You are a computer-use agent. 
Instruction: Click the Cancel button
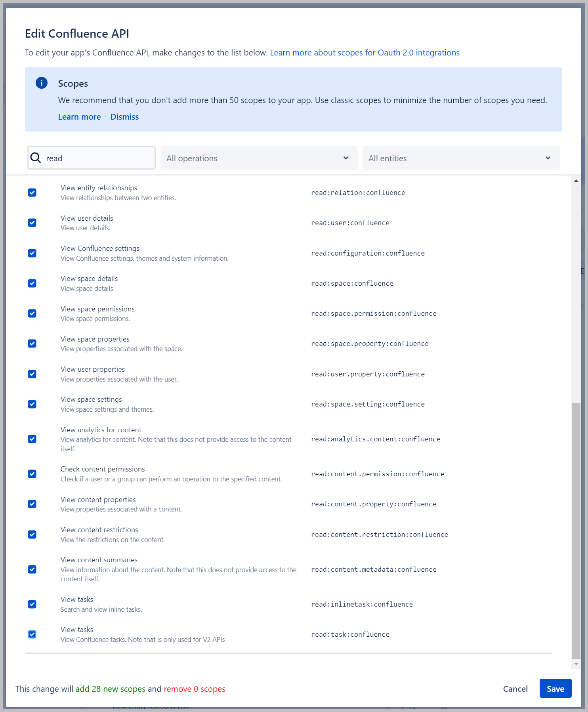(x=515, y=689)
